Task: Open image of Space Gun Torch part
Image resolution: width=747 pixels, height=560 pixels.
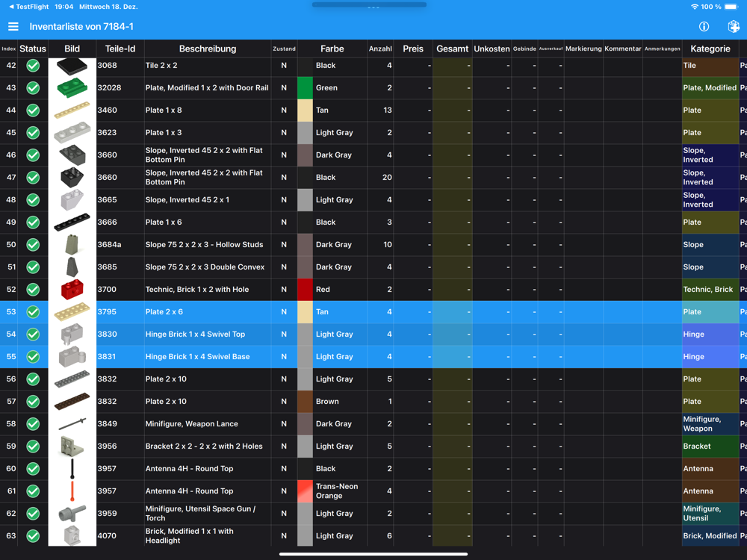Action: point(72,514)
